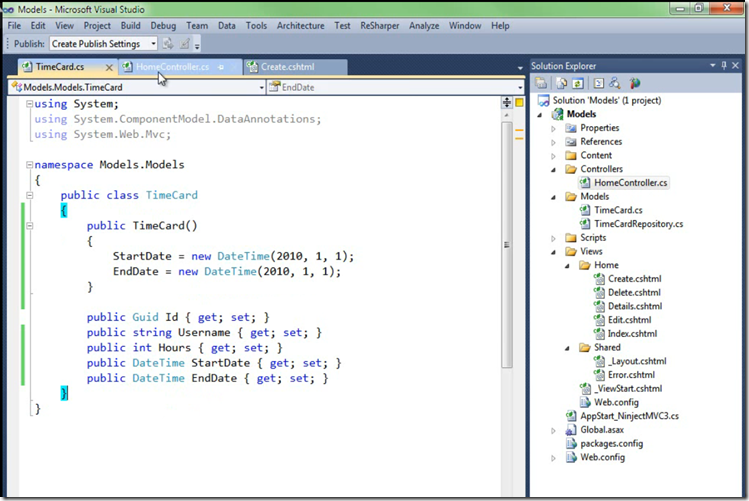Image resolution: width=749 pixels, height=501 pixels.
Task: Collapse the namespace Models.Models outlining region
Action: [30, 165]
